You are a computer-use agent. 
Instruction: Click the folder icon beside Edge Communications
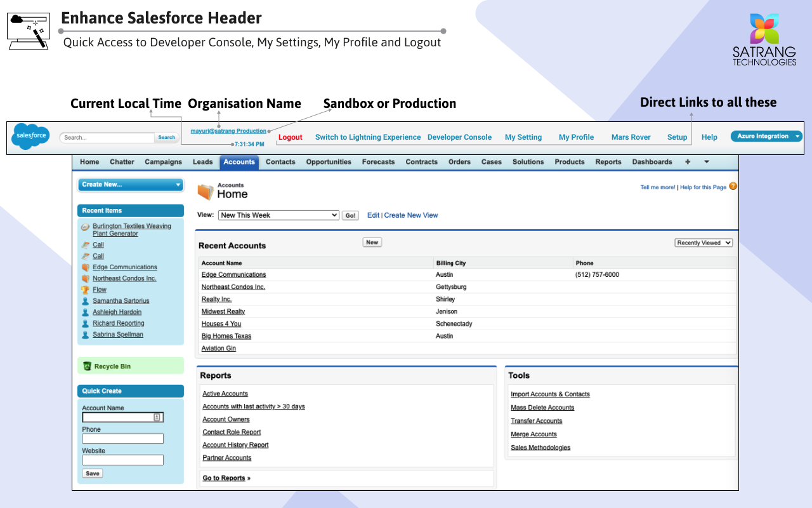84,267
